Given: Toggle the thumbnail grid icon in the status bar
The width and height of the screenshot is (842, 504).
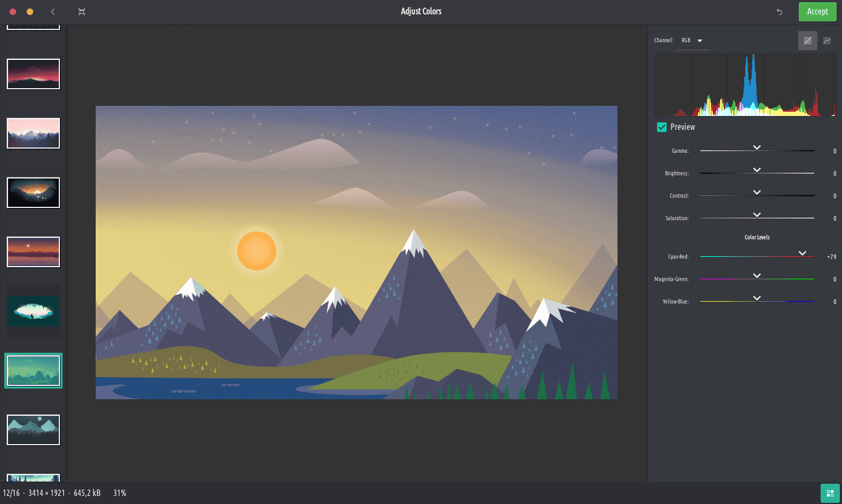Looking at the screenshot, I should (x=830, y=493).
